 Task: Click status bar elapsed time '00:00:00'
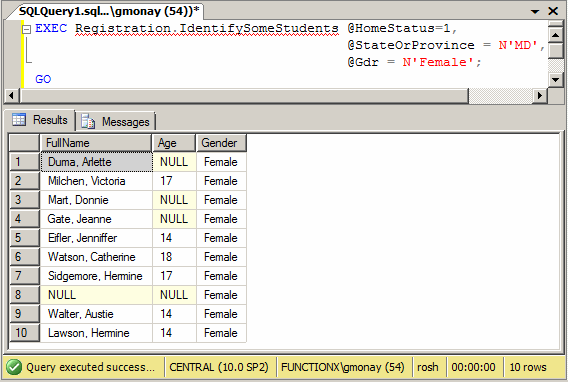473,367
